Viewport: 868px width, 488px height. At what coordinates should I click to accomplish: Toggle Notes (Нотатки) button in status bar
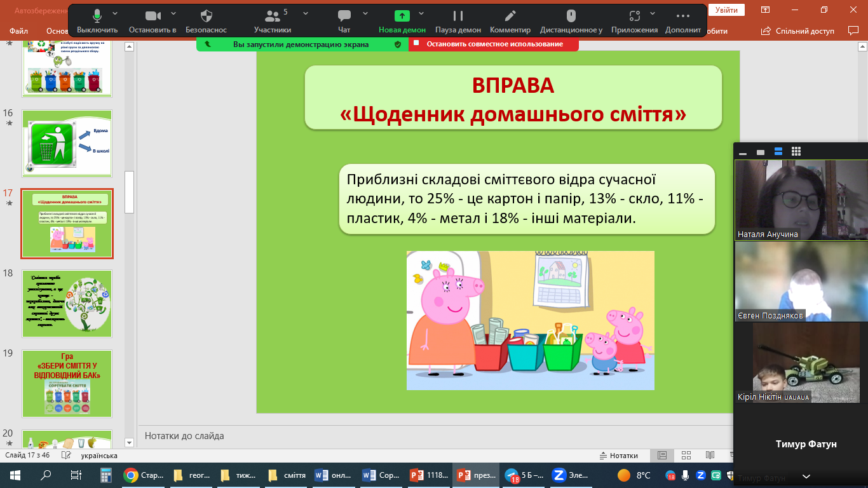click(619, 456)
